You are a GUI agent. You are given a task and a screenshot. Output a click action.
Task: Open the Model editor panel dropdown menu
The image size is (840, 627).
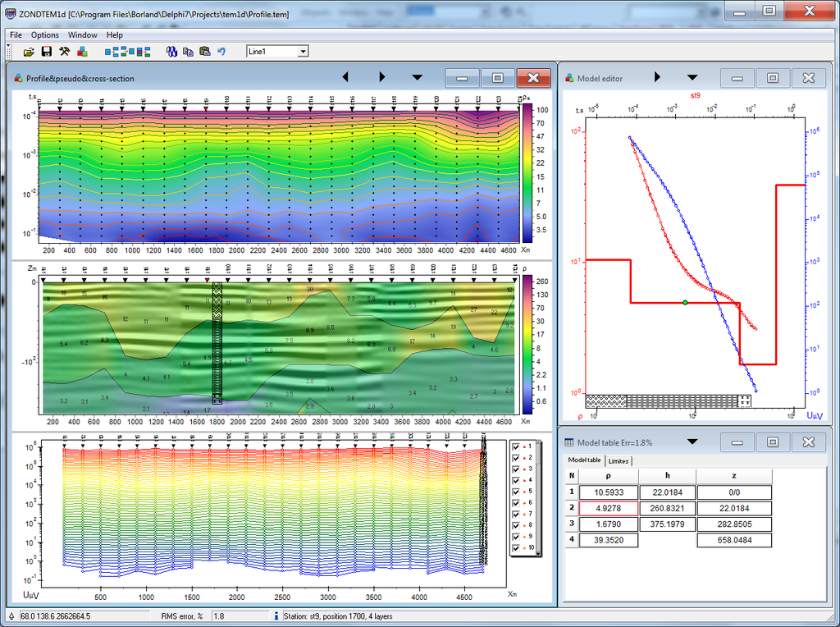(x=692, y=77)
